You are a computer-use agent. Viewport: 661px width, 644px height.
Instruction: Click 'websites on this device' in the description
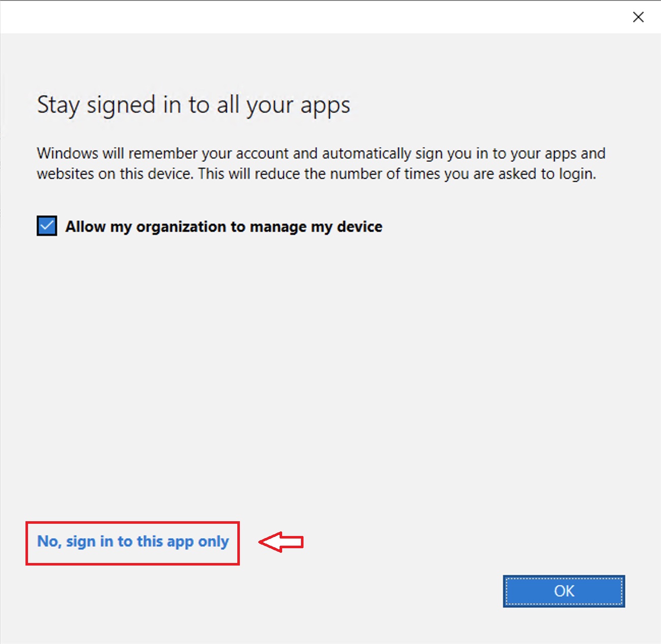(115, 174)
